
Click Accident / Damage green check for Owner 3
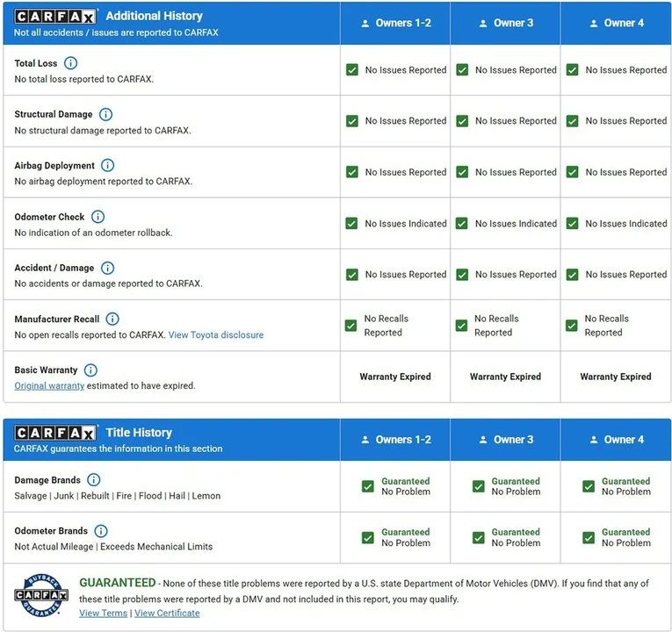pyautogui.click(x=462, y=275)
